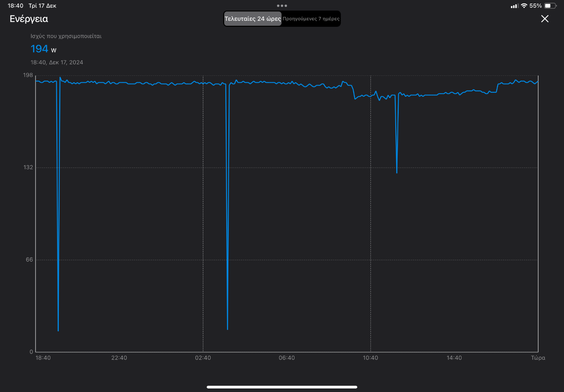Tap the status bar clock 18:40
This screenshot has width=564, height=392.
[x=16, y=6]
